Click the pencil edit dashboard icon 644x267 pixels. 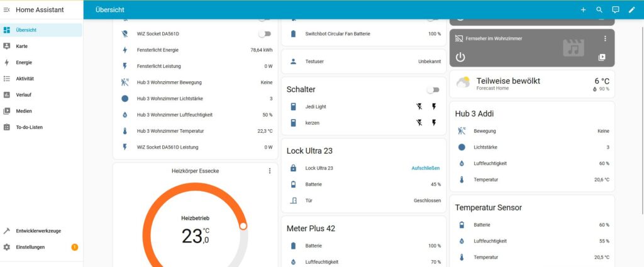[x=631, y=10]
